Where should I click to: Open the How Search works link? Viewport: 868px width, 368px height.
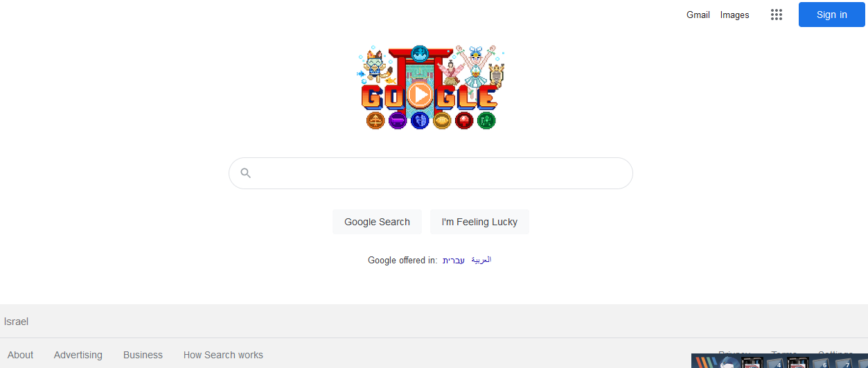tap(223, 355)
